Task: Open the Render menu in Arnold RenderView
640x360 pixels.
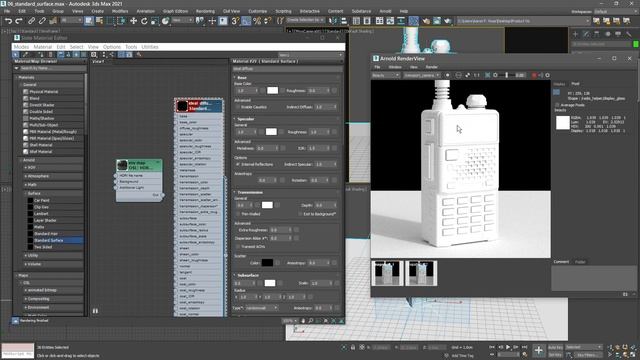Action: (x=431, y=67)
